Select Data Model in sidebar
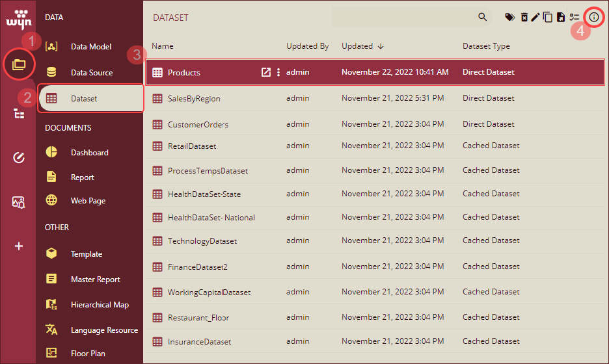This screenshot has height=364, width=609. tap(90, 47)
